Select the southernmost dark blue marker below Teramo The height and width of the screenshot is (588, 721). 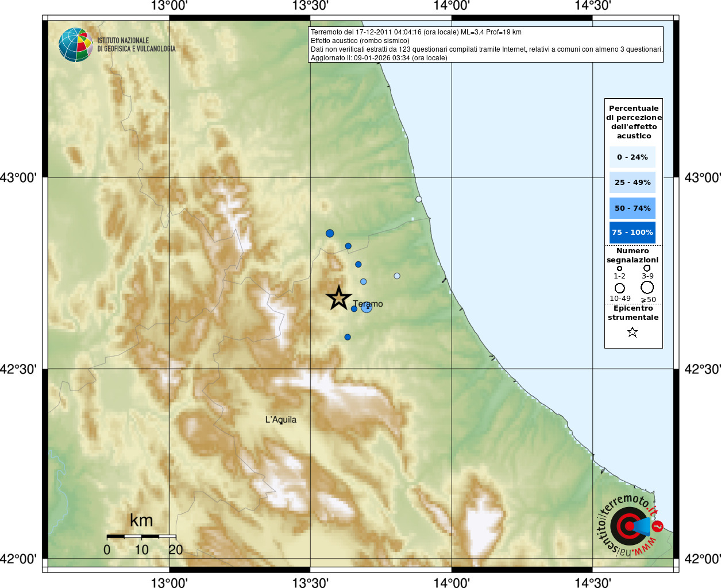348,337
